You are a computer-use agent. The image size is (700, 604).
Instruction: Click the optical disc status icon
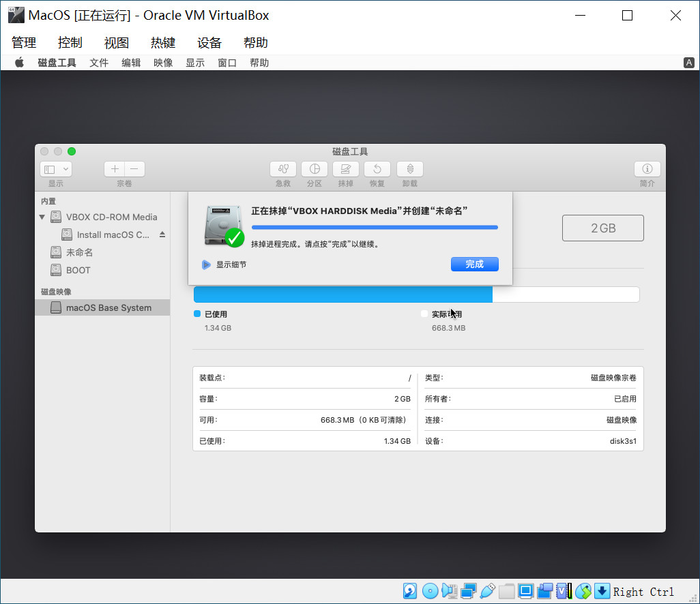tap(430, 591)
